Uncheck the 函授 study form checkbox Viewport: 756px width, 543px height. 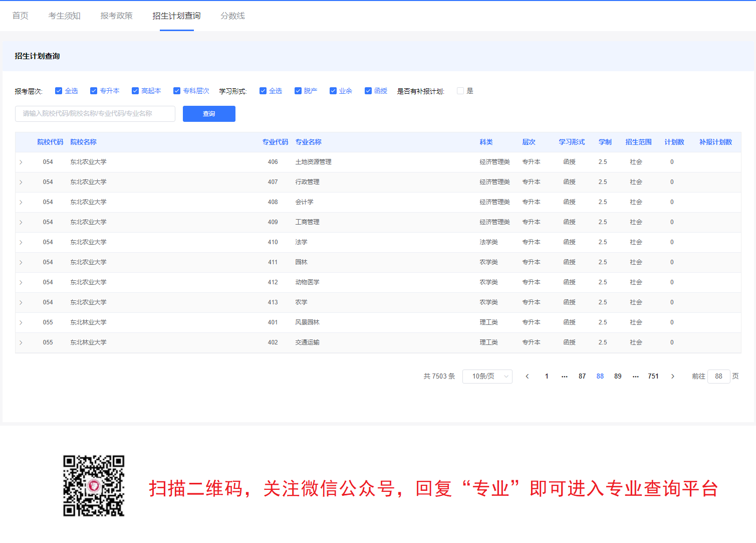[368, 91]
